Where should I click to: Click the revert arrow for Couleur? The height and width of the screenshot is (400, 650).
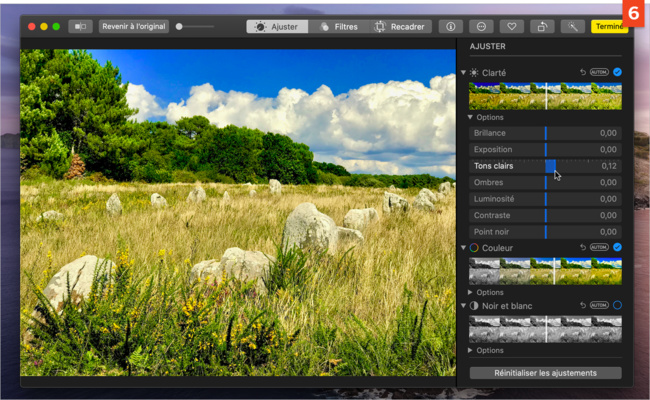583,247
